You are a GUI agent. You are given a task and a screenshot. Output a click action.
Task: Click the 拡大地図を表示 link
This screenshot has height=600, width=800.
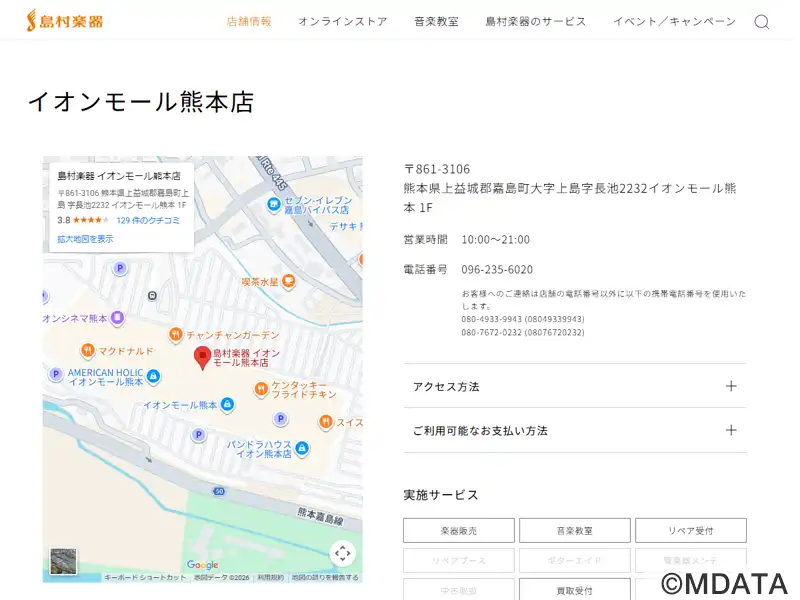[85, 239]
